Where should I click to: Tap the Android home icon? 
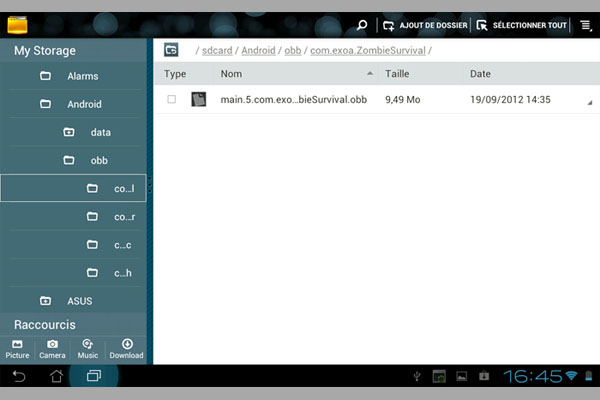coord(56,377)
